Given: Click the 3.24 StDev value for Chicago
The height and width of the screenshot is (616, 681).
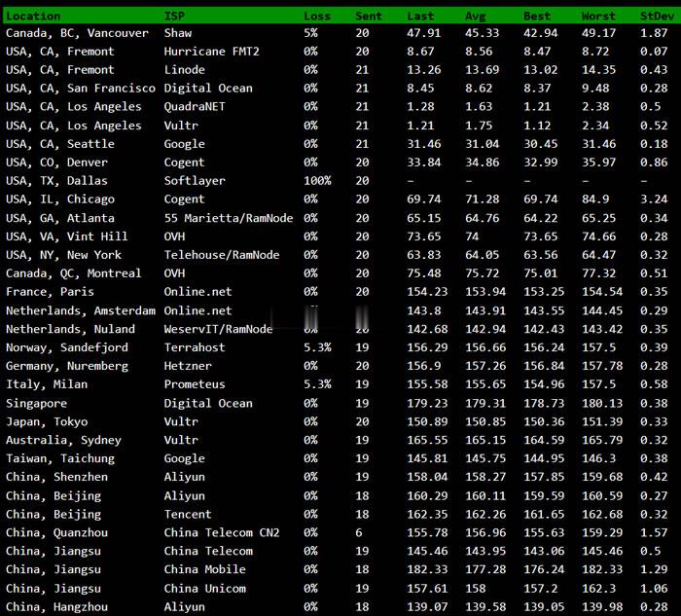Looking at the screenshot, I should pyautogui.click(x=654, y=199).
